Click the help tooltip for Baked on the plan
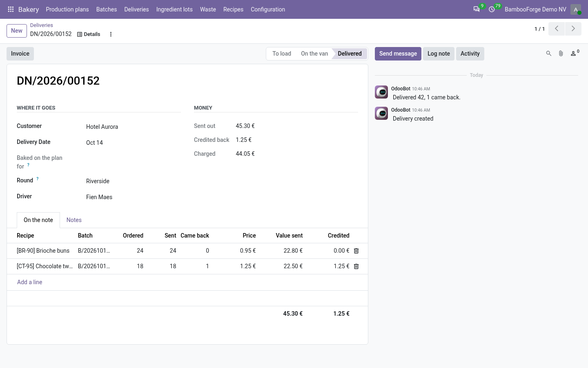Screen dimensions: 588x368 point(28,165)
